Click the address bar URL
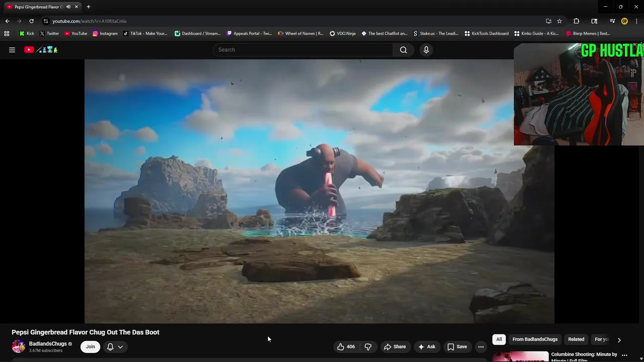 [x=90, y=21]
